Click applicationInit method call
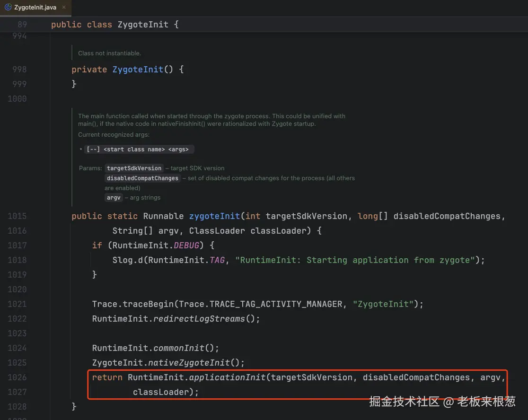Viewport: 528px width, 420px height. [227, 377]
